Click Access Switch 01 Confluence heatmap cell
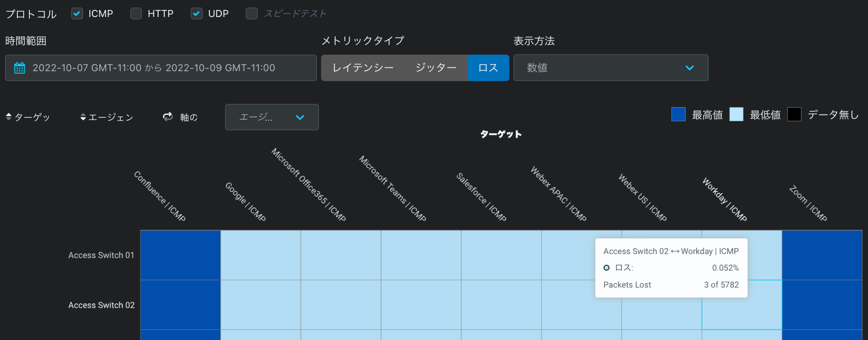 point(181,255)
